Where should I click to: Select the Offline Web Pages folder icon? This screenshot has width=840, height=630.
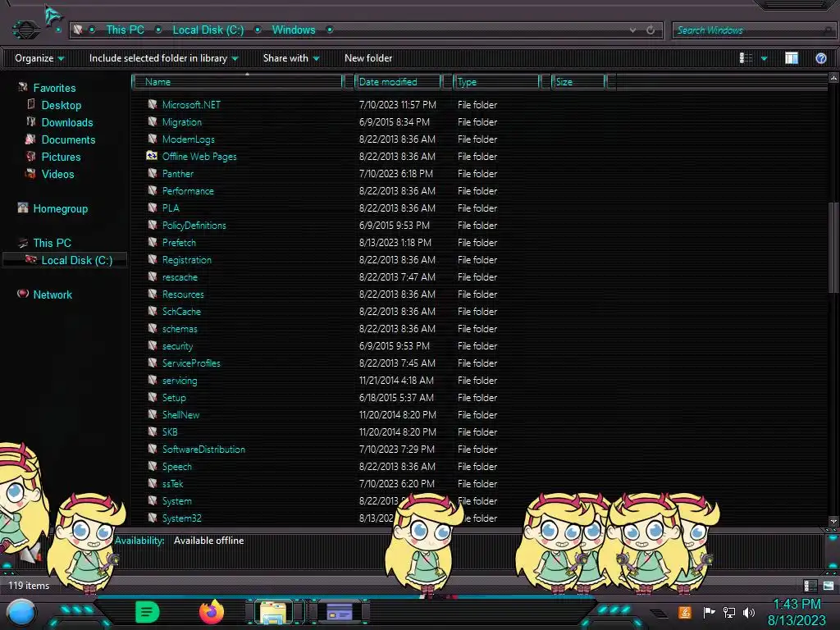[152, 155]
